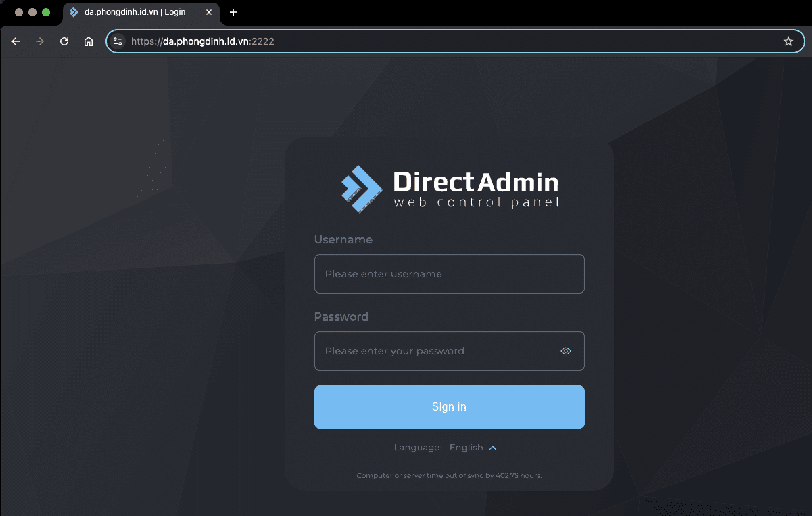The width and height of the screenshot is (812, 516).
Task: Open the English language dropdown
Action: tap(473, 448)
